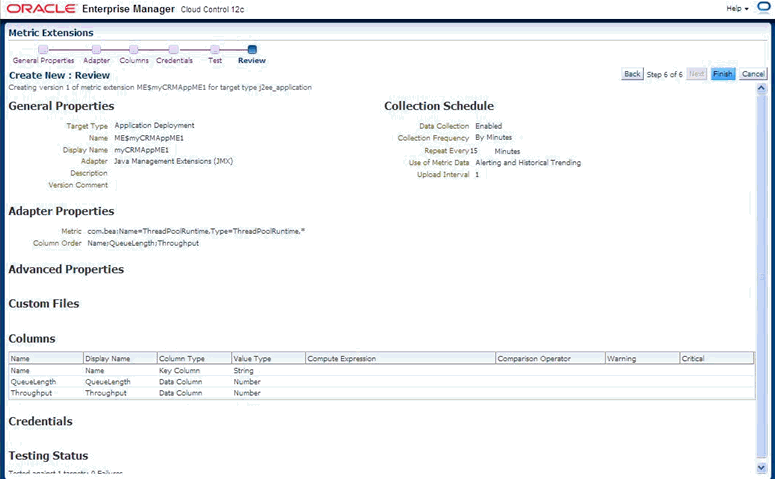Click the Testing Status heading
Image resolution: width=775 pixels, height=481 pixels.
point(48,456)
